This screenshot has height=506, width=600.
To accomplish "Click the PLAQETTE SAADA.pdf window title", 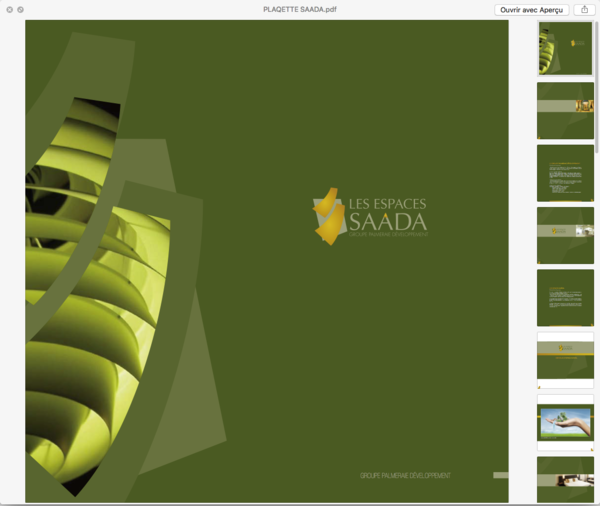I will click(300, 10).
